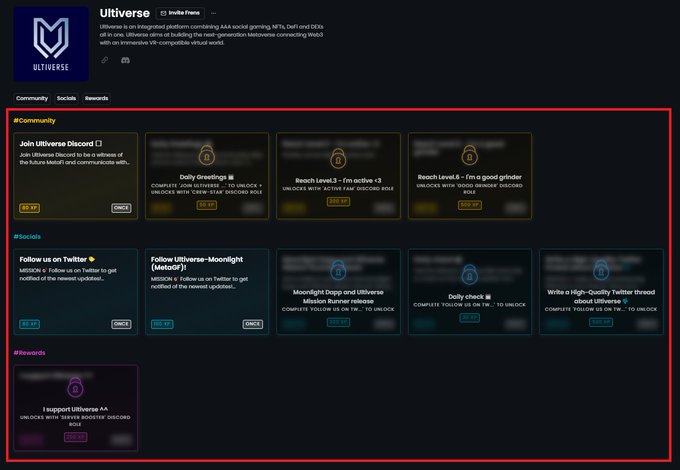The height and width of the screenshot is (470, 680).
Task: Click the Ultiverse page title
Action: [x=124, y=13]
